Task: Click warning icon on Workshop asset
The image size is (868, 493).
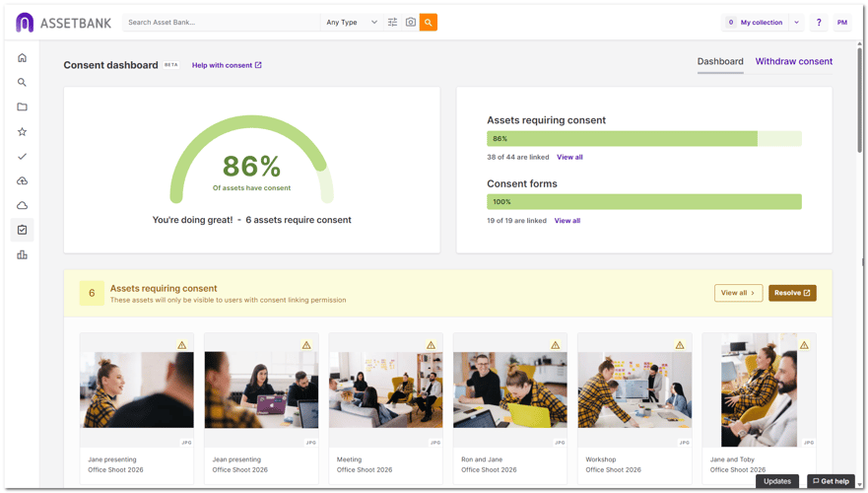Action: 680,345
